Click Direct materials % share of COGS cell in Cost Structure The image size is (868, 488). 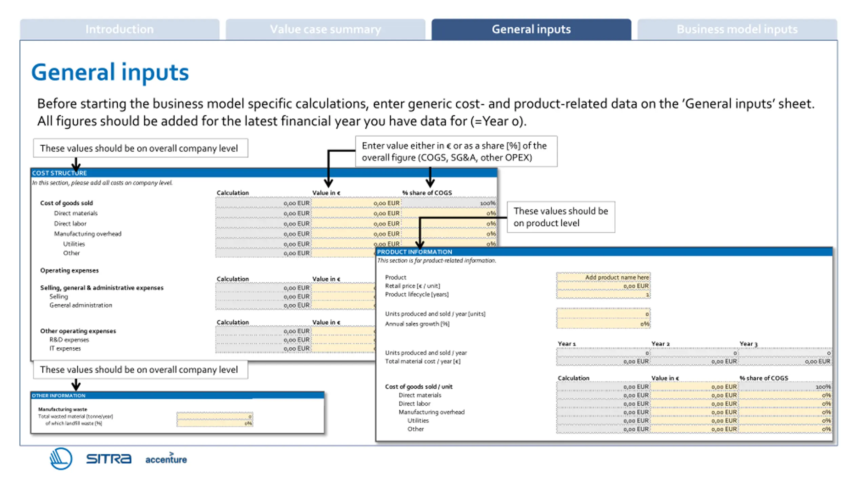pos(449,213)
